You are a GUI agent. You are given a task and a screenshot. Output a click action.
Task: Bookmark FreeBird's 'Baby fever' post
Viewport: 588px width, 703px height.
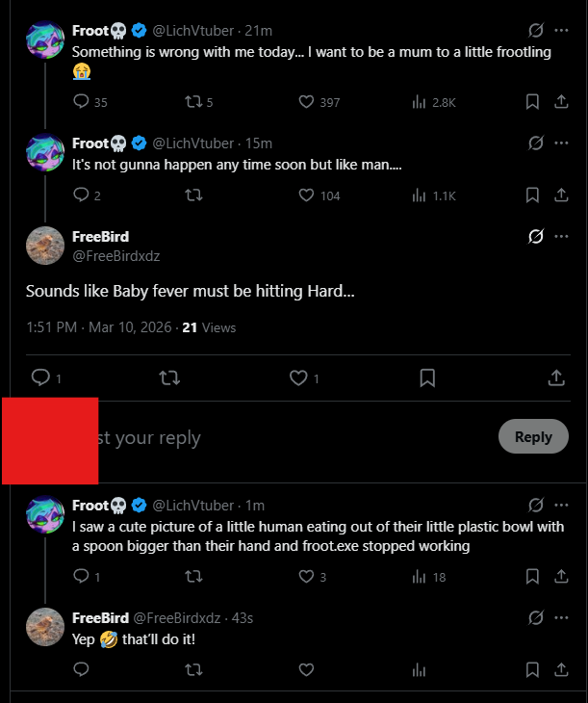pyautogui.click(x=427, y=378)
